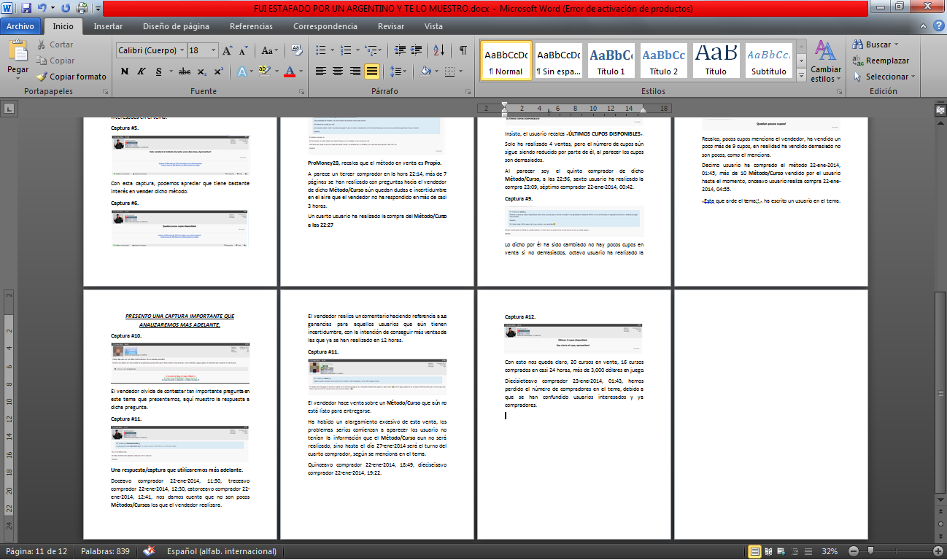
Task: Toggle show paragraph marks ¶
Action: pyautogui.click(x=463, y=50)
